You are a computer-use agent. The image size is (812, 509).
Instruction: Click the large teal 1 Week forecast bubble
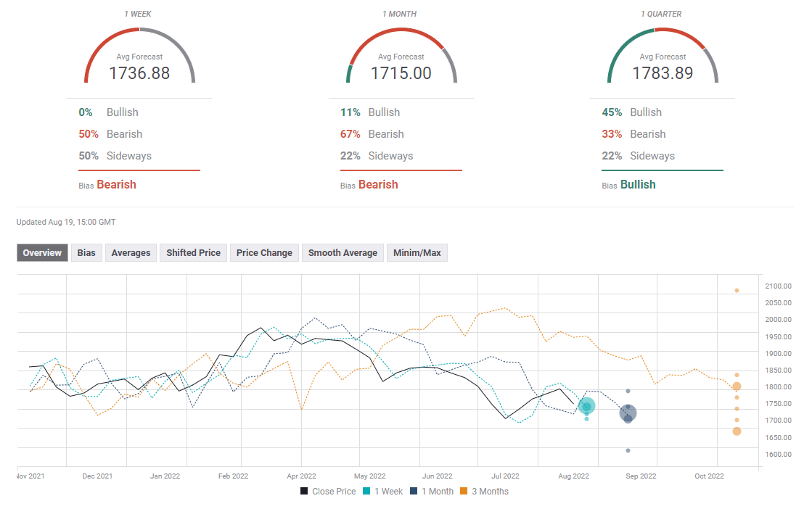586,406
